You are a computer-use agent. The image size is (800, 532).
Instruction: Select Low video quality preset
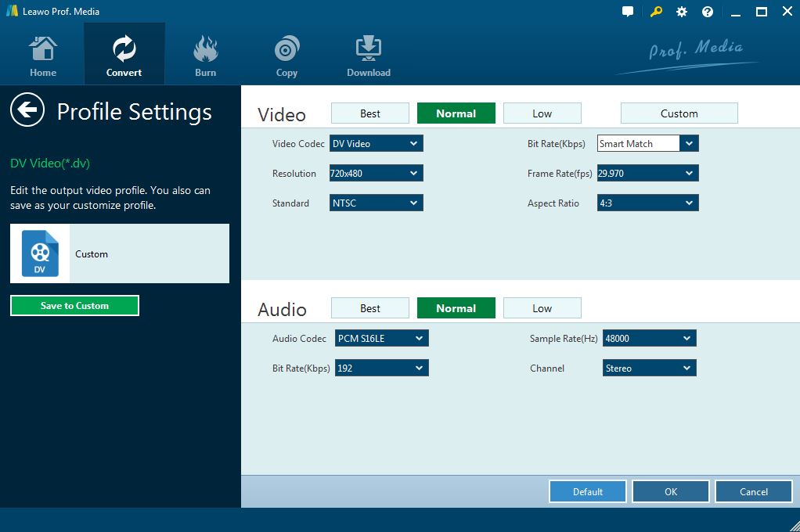tap(542, 113)
